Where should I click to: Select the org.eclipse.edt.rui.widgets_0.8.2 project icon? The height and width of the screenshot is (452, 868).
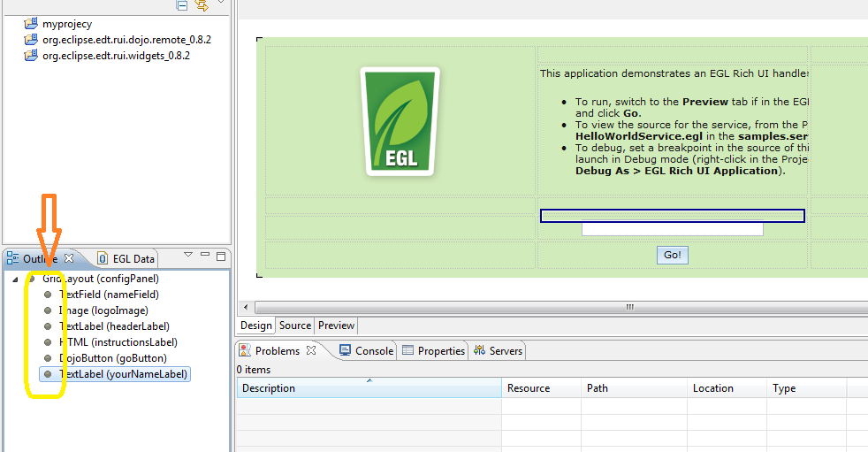coord(31,56)
